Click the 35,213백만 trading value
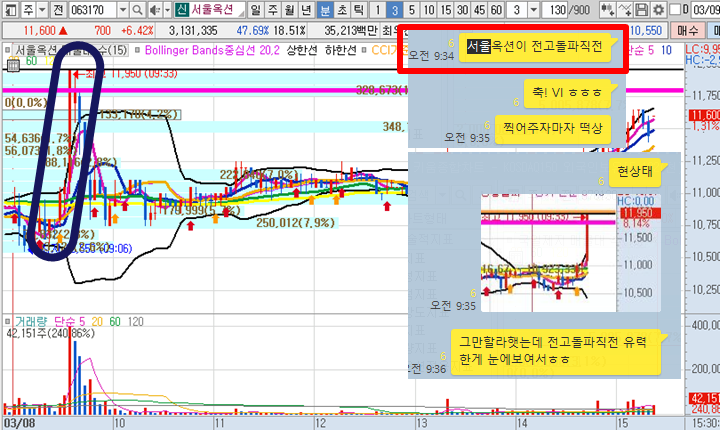The width and height of the screenshot is (720, 430). pyautogui.click(x=351, y=31)
